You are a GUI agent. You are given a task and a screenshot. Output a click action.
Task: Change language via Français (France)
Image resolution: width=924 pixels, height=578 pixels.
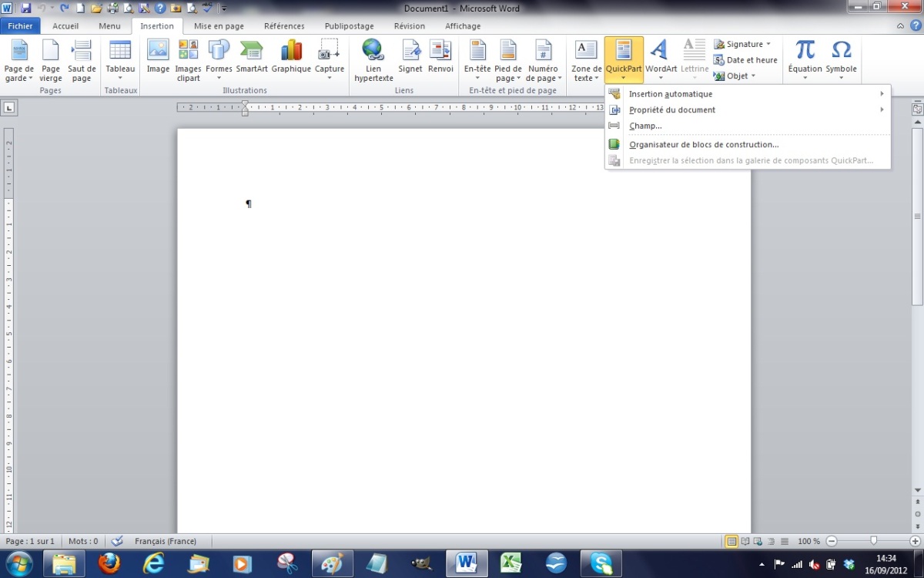pos(166,542)
